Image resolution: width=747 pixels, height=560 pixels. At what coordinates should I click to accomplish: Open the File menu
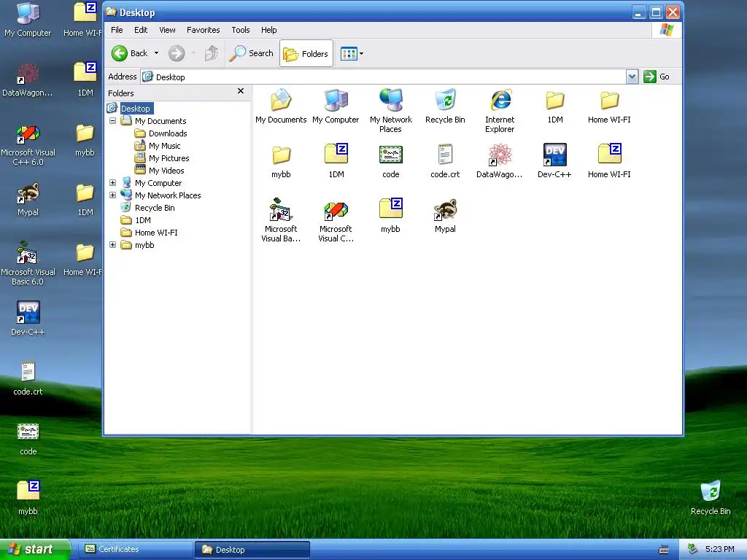117,30
